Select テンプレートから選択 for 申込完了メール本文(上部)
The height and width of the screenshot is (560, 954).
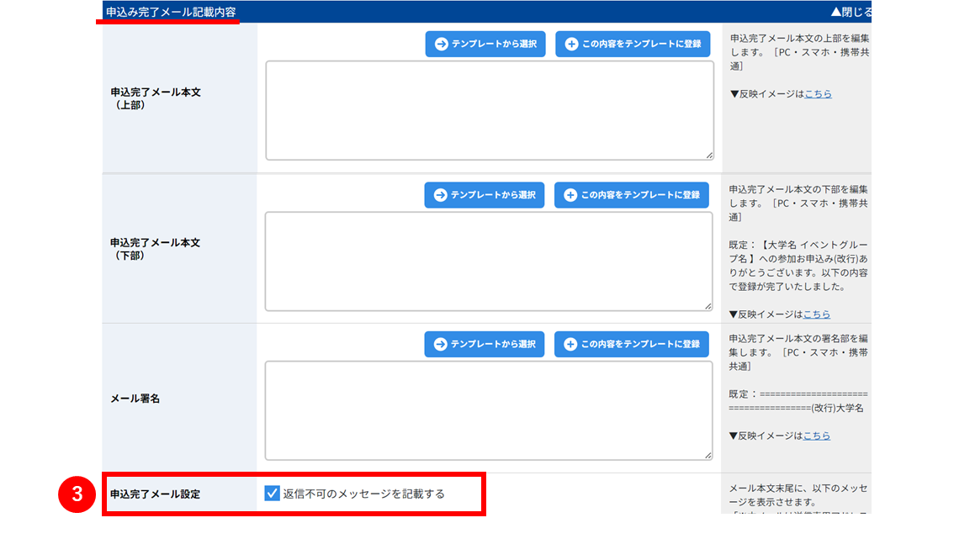click(485, 44)
